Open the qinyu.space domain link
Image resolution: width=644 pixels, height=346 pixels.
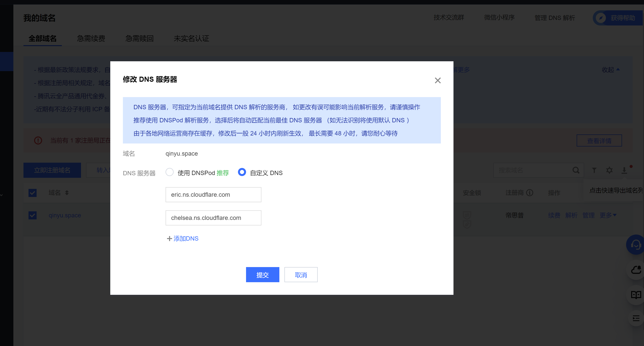coord(65,215)
